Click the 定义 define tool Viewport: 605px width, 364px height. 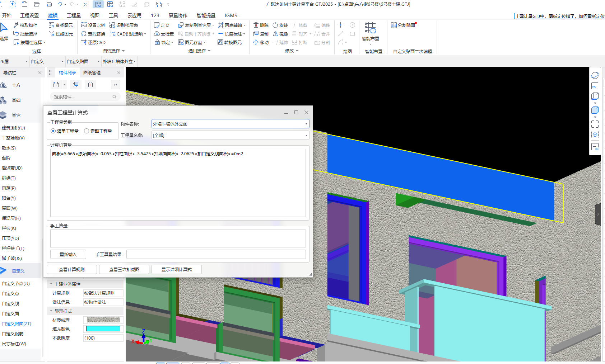pos(162,25)
